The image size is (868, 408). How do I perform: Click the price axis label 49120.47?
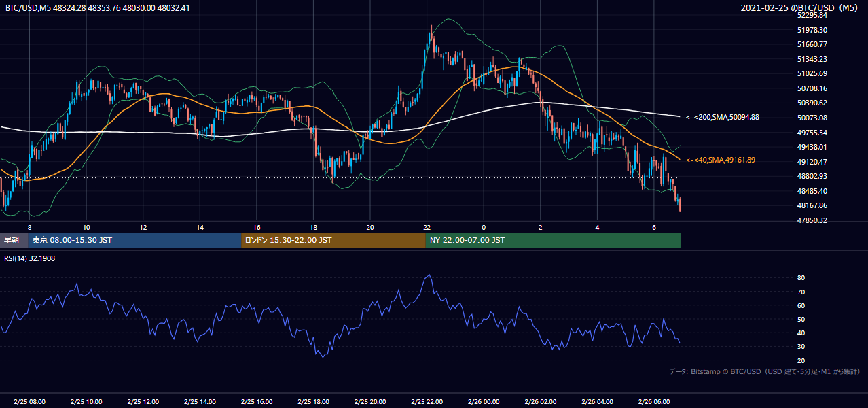[x=812, y=162]
